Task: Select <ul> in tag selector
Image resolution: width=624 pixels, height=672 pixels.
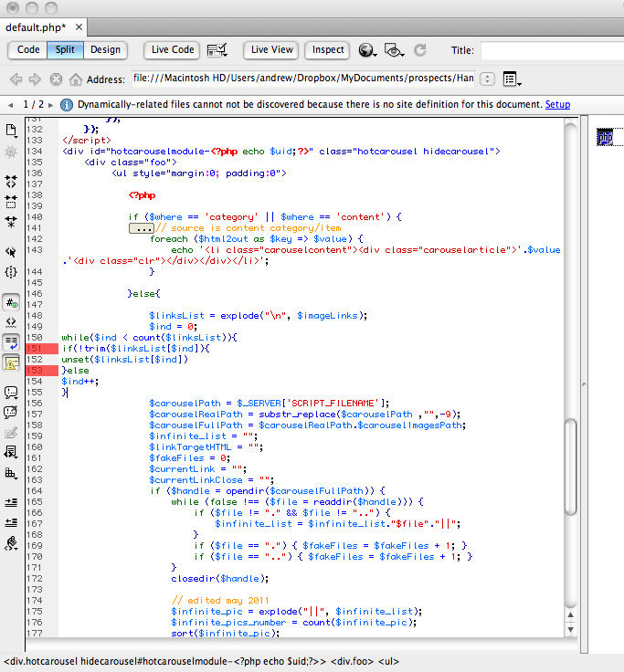Action: [x=388, y=661]
